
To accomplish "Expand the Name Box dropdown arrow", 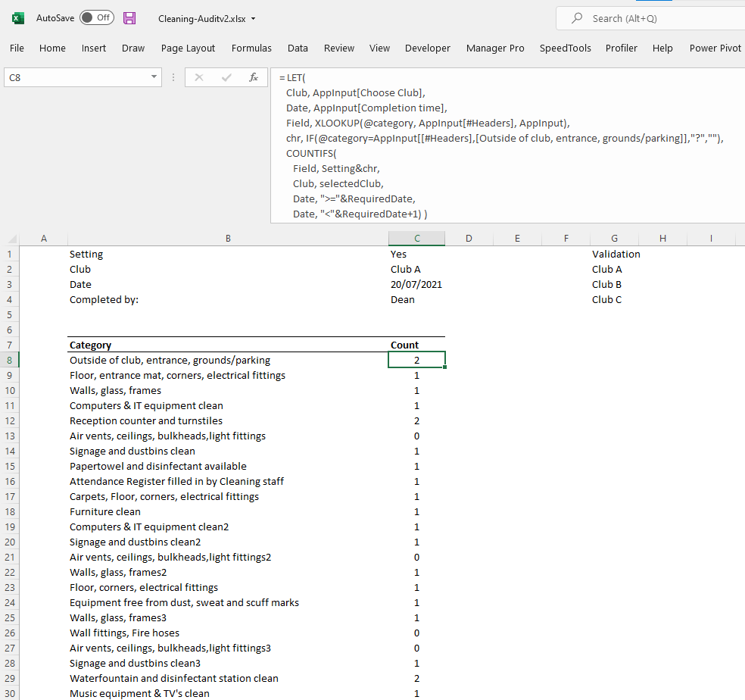I will (154, 77).
